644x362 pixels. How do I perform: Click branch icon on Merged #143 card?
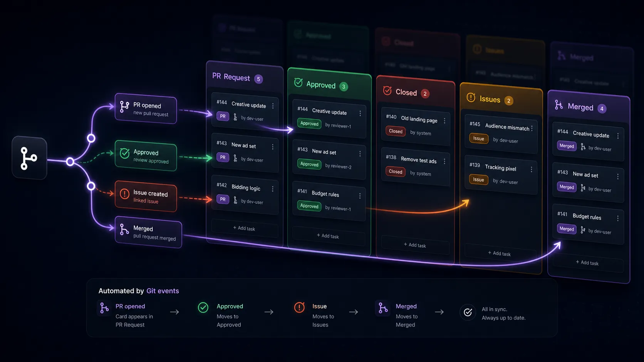[x=583, y=188]
